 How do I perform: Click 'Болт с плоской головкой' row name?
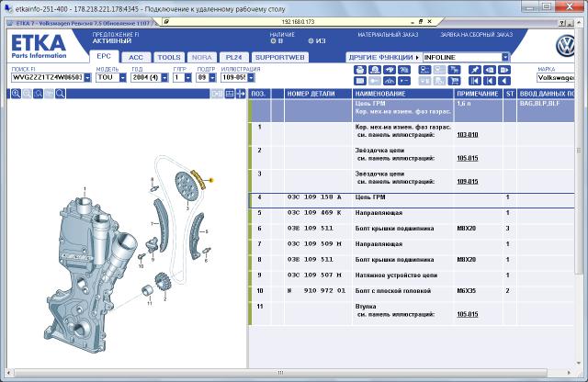[392, 291]
